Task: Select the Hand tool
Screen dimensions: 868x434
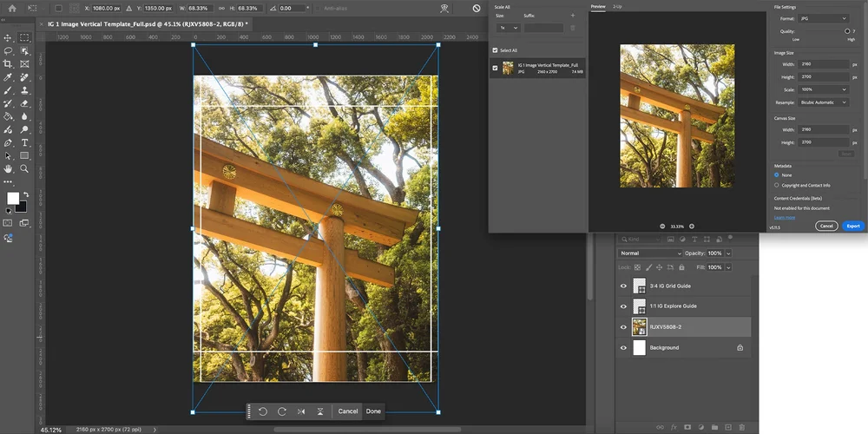Action: 8,168
